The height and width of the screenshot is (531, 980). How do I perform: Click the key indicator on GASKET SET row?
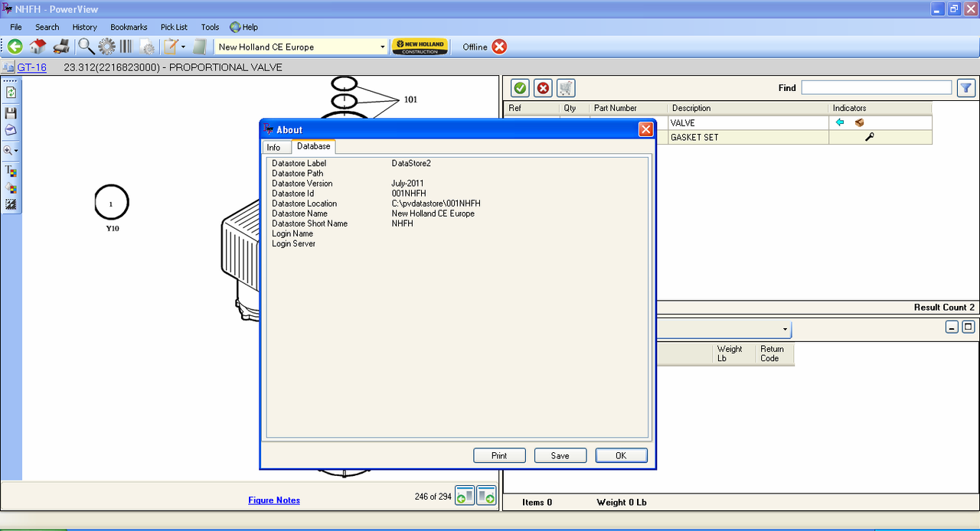[x=869, y=137]
